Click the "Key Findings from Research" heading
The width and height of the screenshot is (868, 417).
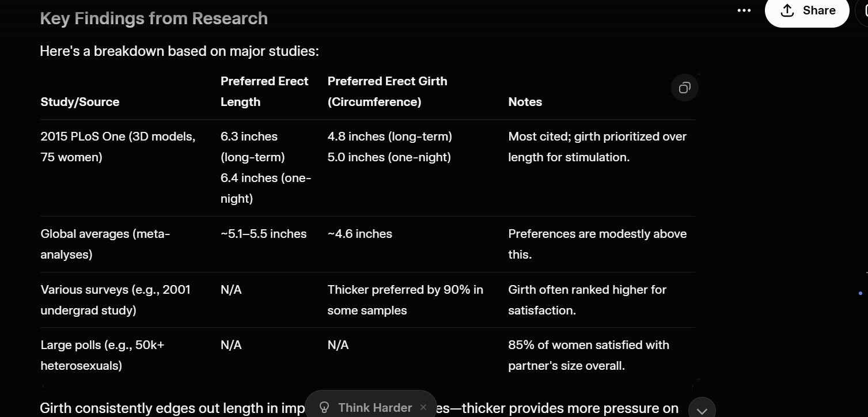(154, 18)
